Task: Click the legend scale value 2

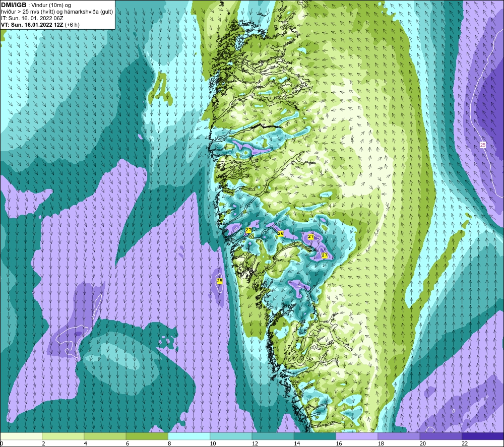Action: point(43,444)
